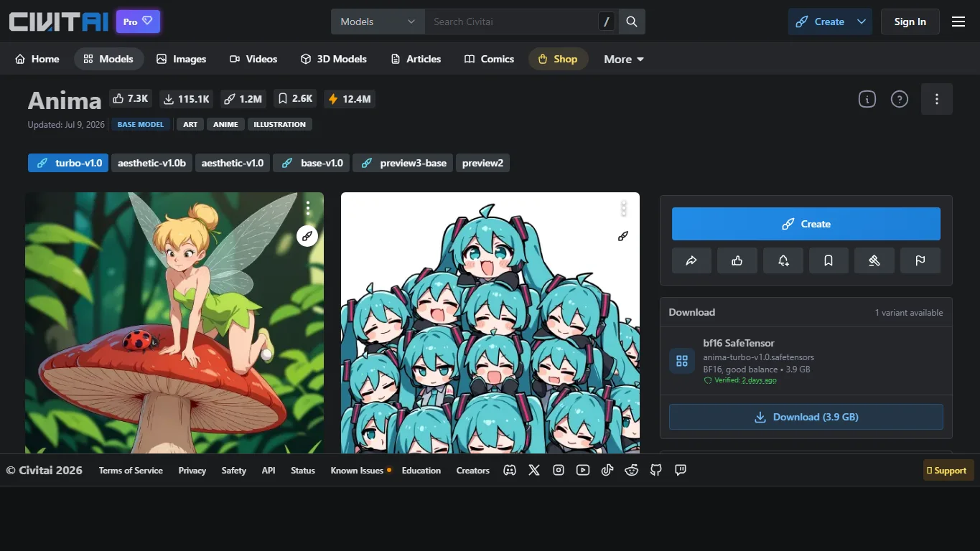980x551 pixels.
Task: Select the aesthetic-v1.0b version tab
Action: (151, 163)
